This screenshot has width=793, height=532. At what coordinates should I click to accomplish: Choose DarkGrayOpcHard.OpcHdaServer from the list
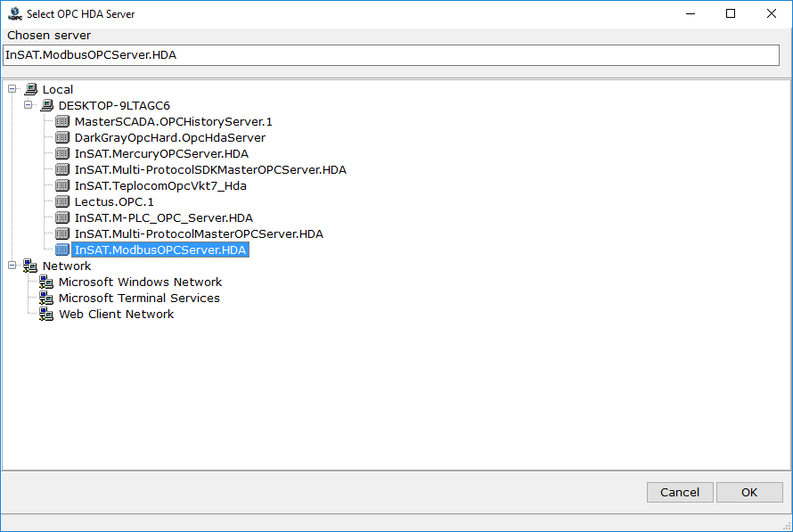coord(170,137)
